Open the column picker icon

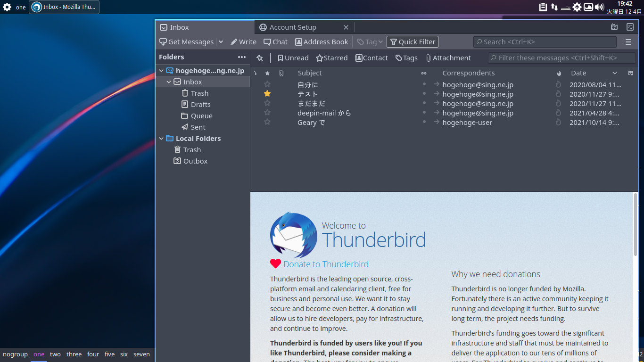[630, 73]
